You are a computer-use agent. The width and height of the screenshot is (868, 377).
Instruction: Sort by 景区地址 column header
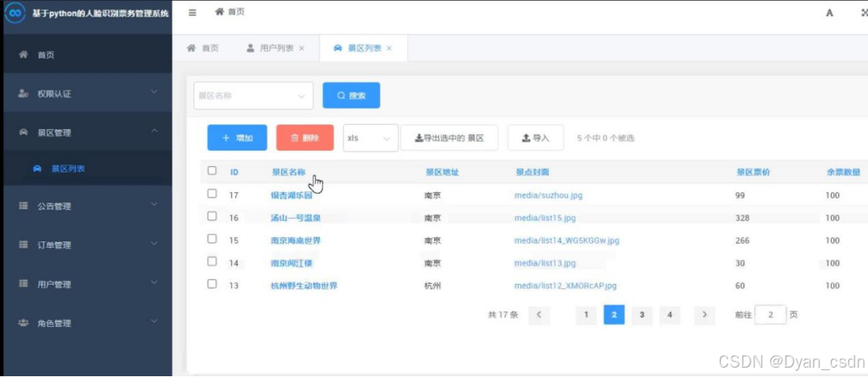pos(442,172)
